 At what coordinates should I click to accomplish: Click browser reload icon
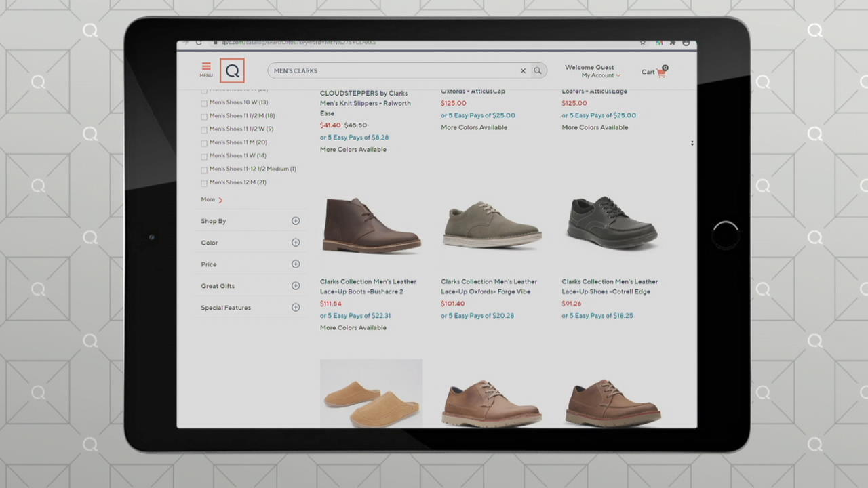tap(199, 43)
